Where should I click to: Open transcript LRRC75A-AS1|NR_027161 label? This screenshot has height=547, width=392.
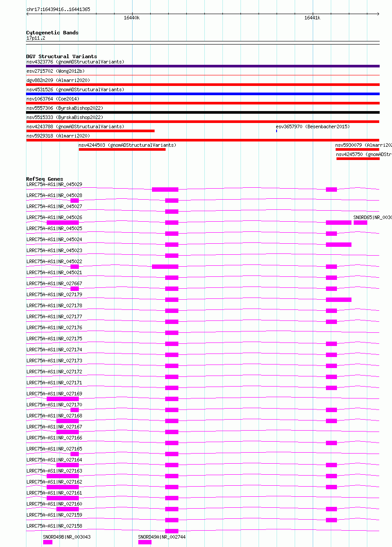[x=54, y=493]
